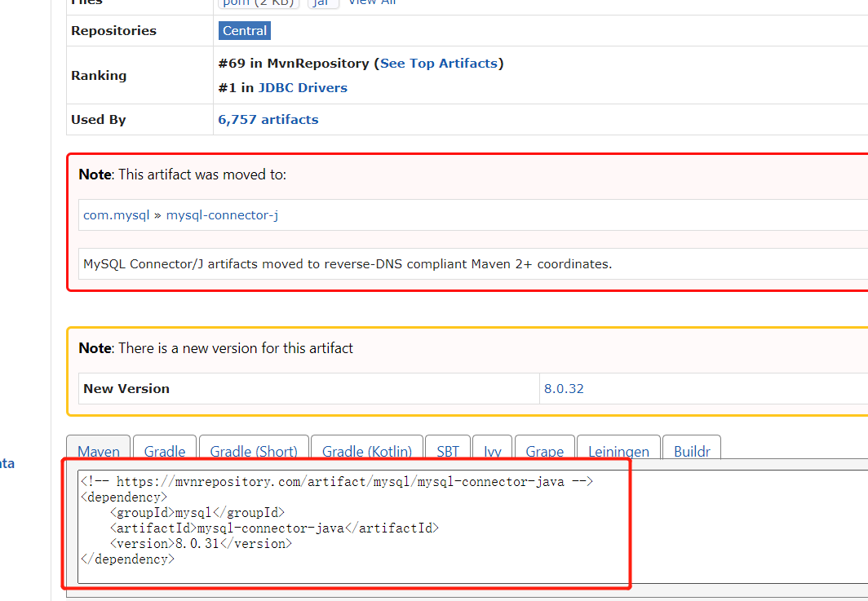Click the '<artifactId>mysql-connector-java' line
Viewport: 868px width, 601px height.
pyautogui.click(x=274, y=528)
